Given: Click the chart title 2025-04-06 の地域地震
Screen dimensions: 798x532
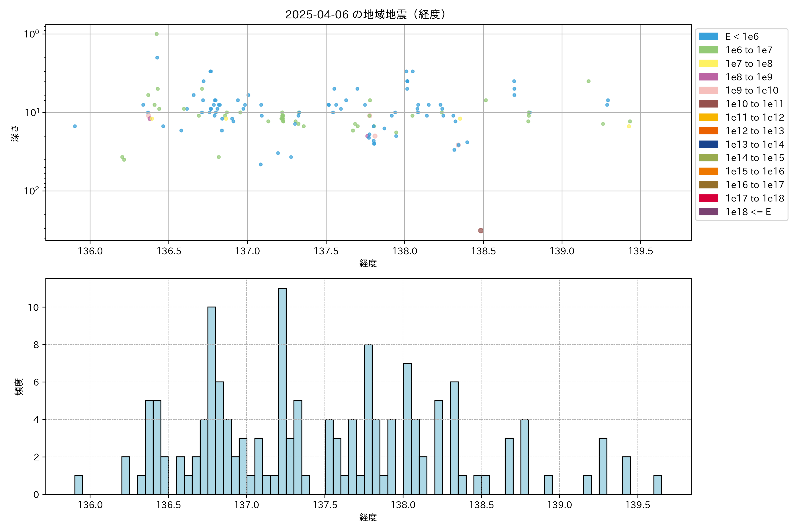Looking at the screenshot, I should (x=365, y=14).
